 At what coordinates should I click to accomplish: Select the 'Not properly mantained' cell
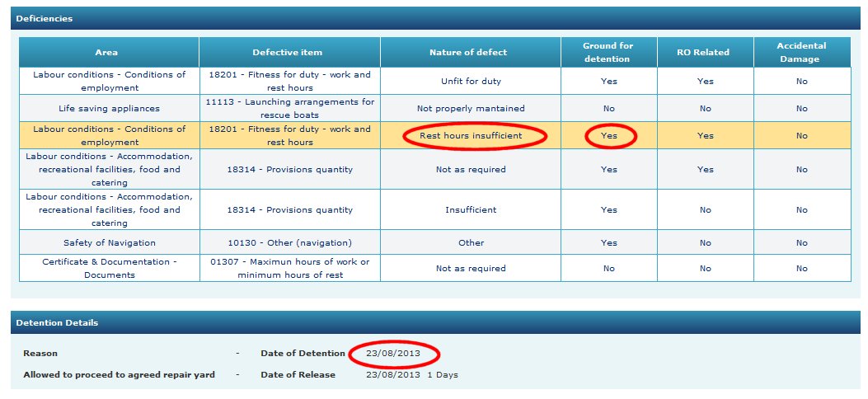point(471,109)
